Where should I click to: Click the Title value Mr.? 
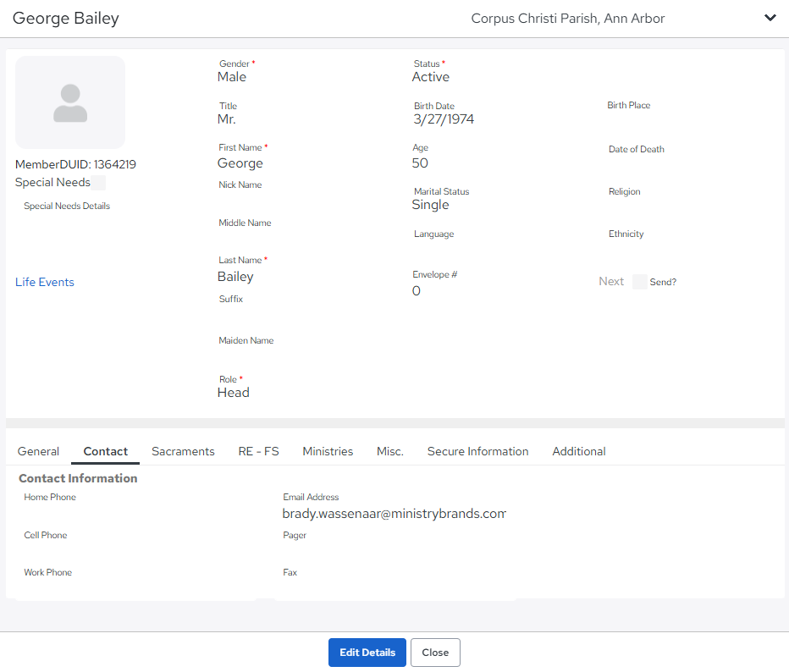tap(226, 119)
